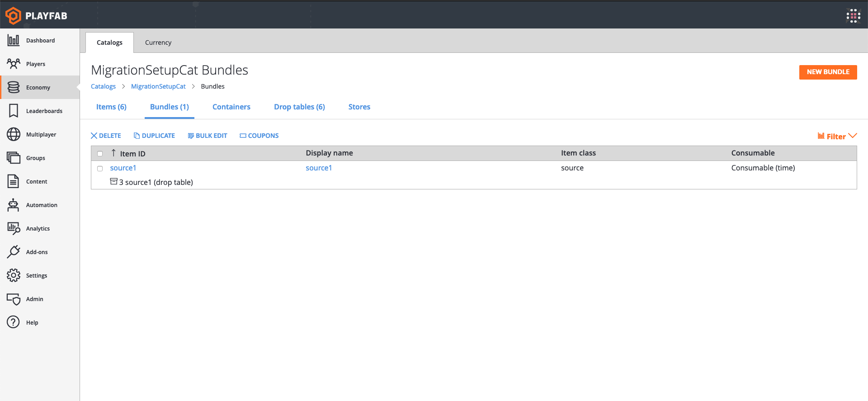The height and width of the screenshot is (401, 868).
Task: Open Analytics in the sidebar
Action: pyautogui.click(x=40, y=228)
